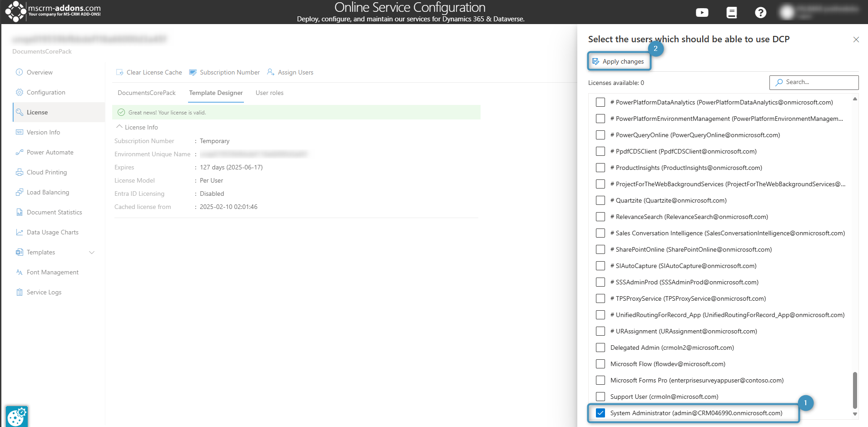Click Clear License Cache
Viewport: 868px width, 427px height.
(x=149, y=72)
